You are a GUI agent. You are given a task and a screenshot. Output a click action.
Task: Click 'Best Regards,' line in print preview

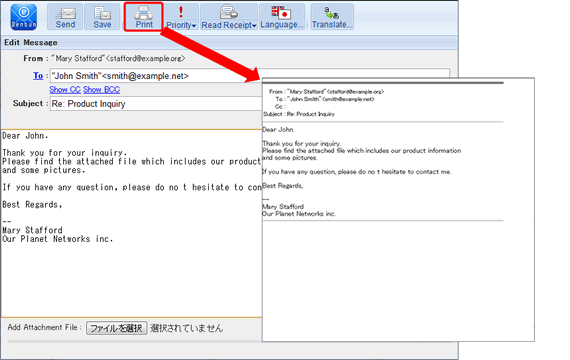coord(282,186)
